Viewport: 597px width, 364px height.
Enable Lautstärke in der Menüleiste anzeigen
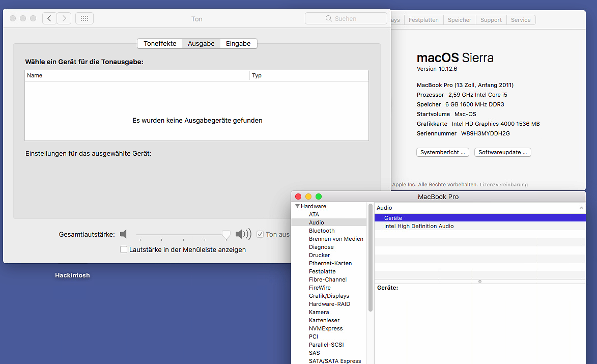point(124,250)
